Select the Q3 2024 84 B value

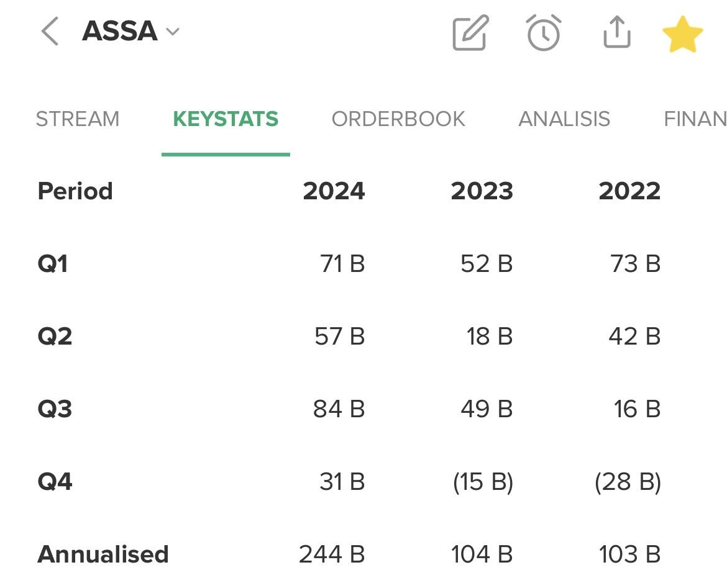(x=339, y=409)
